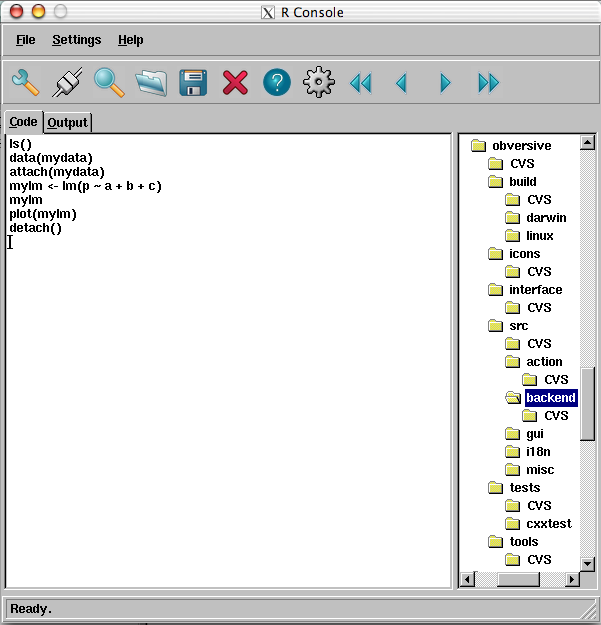Click the folder icon beside darwin

tap(512, 218)
